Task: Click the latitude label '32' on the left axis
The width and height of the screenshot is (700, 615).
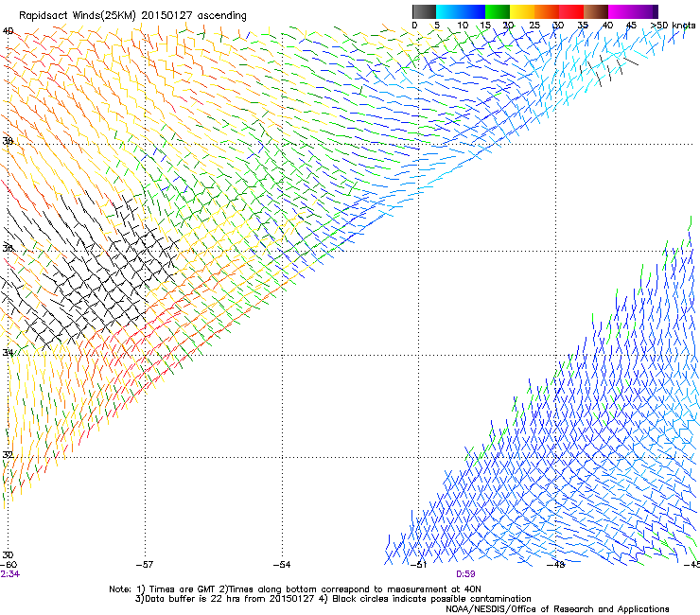Action: click(8, 455)
